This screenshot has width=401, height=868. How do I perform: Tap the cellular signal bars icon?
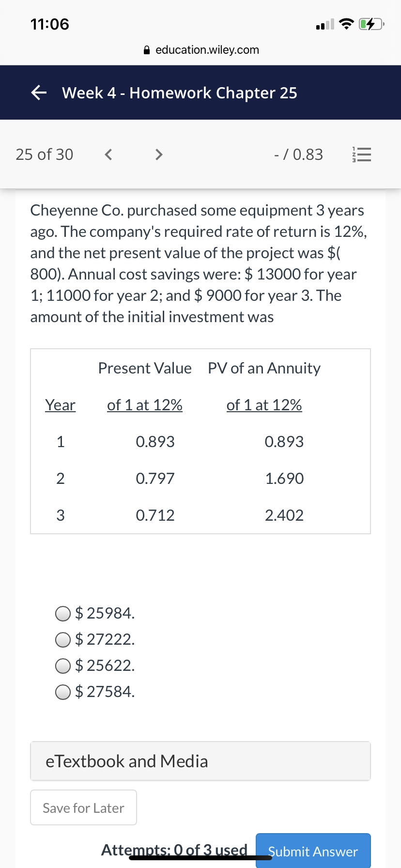click(x=325, y=24)
